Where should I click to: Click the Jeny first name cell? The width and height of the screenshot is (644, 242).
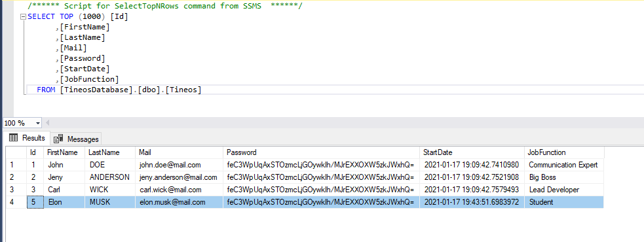tap(64, 177)
